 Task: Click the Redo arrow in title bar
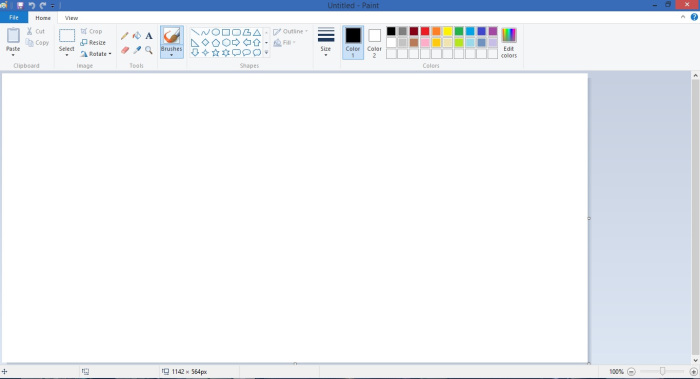43,5
